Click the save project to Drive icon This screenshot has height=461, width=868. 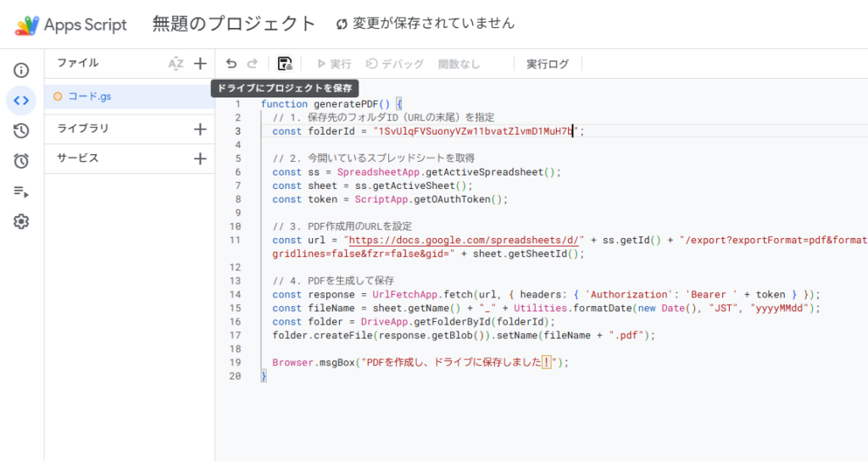pos(285,64)
